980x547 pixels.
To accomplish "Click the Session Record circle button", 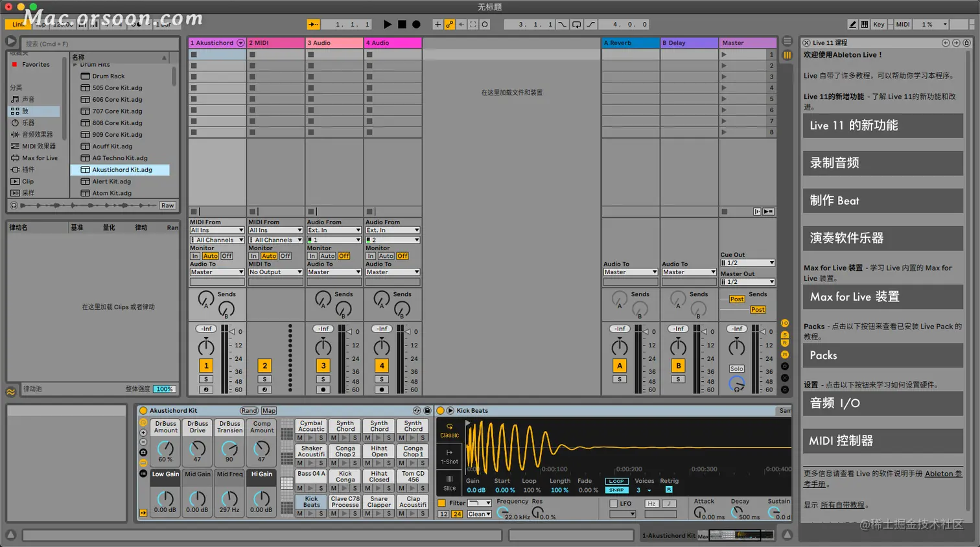I will [x=485, y=24].
